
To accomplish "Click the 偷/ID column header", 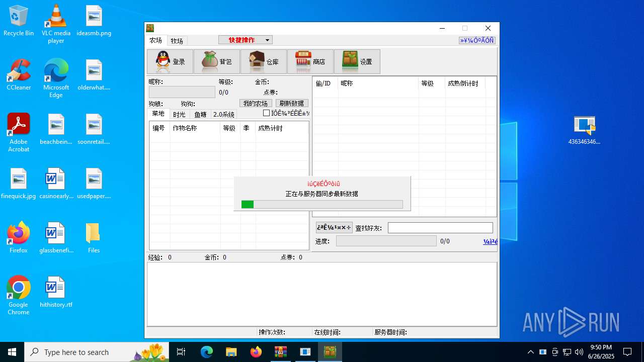I will coord(326,83).
